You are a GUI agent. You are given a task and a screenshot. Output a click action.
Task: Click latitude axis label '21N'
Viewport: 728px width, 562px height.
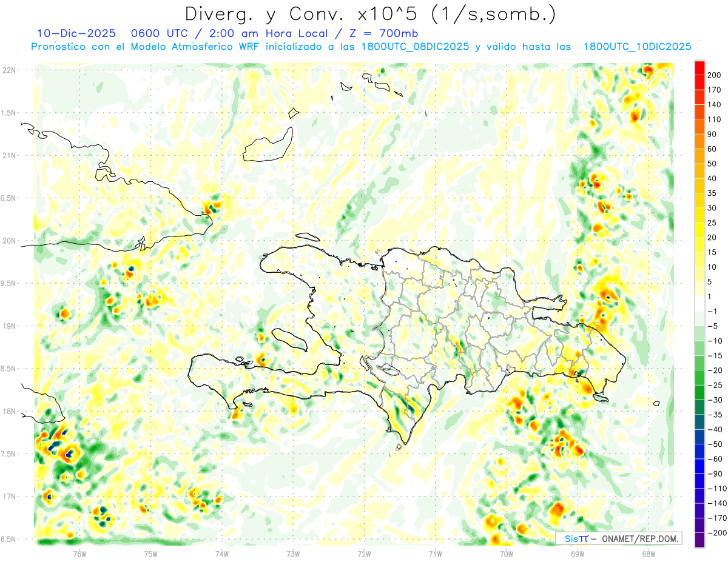[x=9, y=156]
